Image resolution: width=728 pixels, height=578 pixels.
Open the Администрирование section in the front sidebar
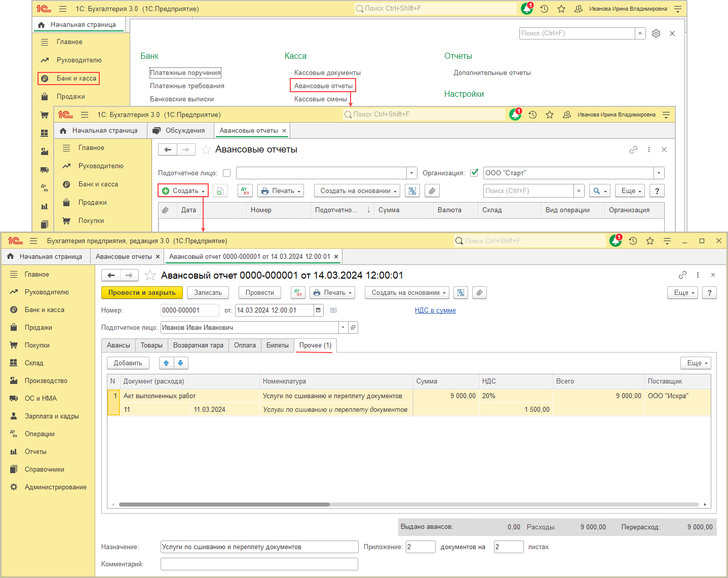point(55,487)
